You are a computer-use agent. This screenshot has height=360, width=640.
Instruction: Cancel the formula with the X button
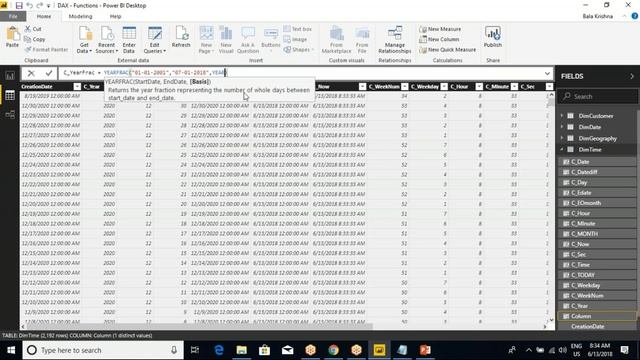[31, 73]
